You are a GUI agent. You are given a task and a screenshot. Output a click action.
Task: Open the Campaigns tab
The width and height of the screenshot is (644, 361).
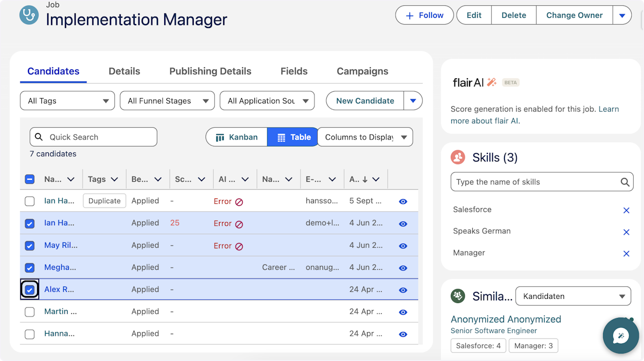tap(362, 71)
